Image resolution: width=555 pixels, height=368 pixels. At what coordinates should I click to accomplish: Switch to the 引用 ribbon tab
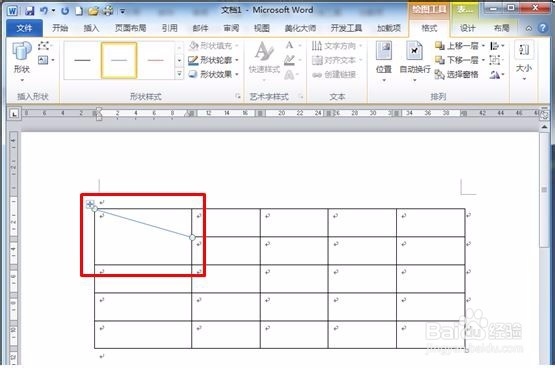click(170, 28)
